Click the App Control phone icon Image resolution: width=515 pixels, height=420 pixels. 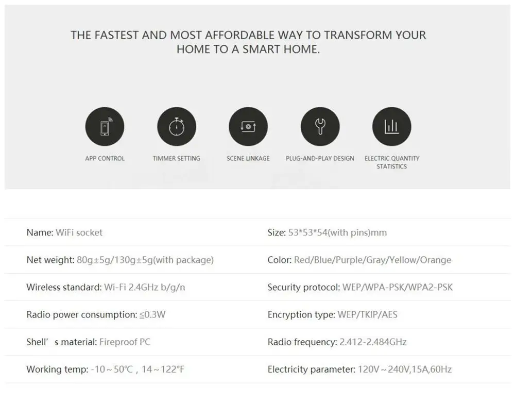(105, 127)
